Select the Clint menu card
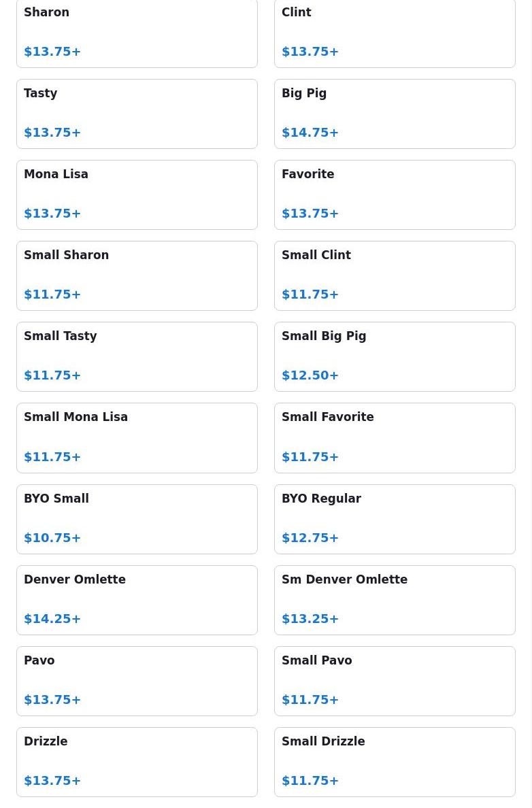Image resolution: width=532 pixels, height=808 pixels. [x=395, y=33]
